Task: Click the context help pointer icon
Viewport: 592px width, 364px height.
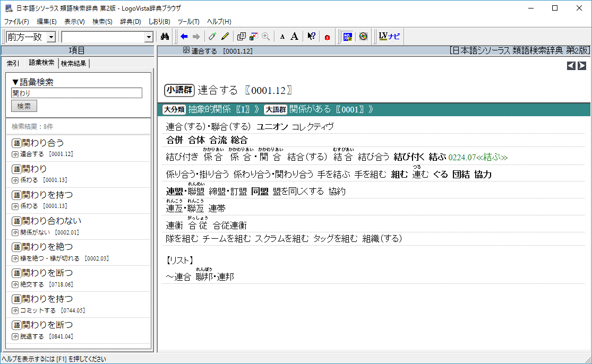Action: (x=311, y=37)
